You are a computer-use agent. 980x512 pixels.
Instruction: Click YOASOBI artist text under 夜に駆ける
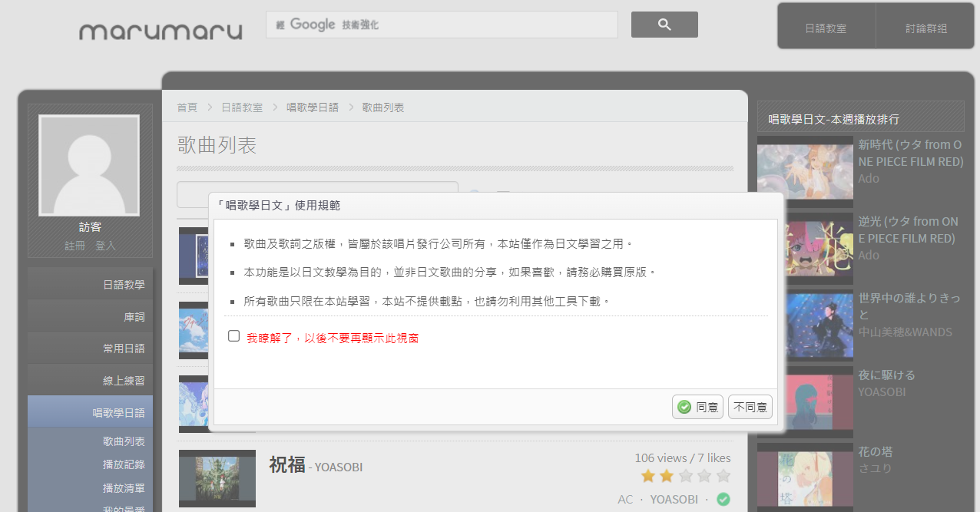coord(882,391)
